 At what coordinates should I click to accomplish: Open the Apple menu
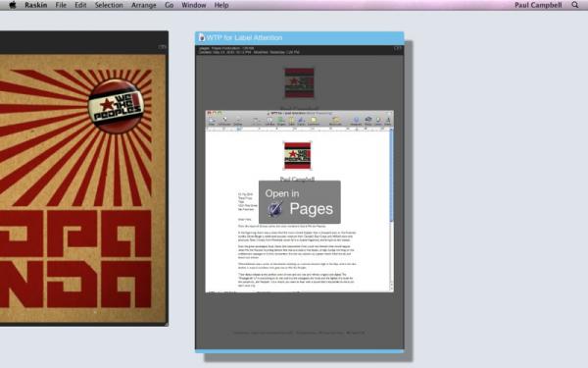(x=13, y=5)
